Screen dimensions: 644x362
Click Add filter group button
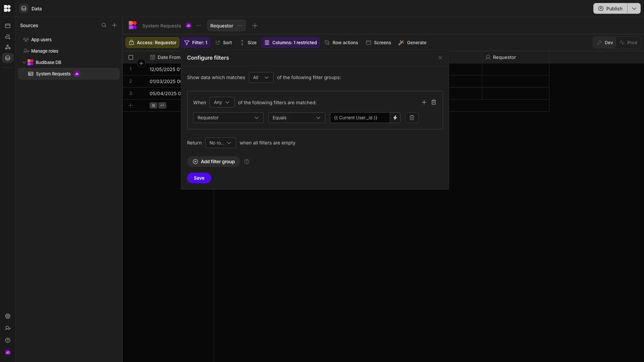point(214,162)
